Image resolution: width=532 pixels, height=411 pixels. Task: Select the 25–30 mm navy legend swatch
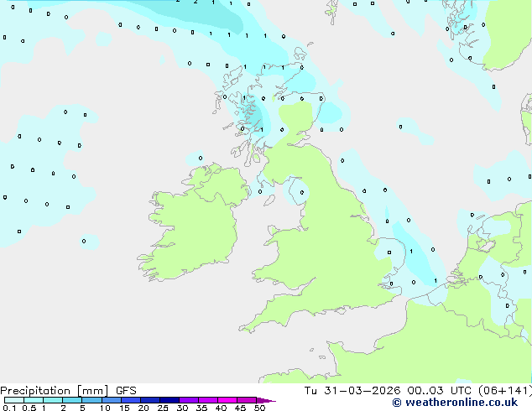[170, 400]
